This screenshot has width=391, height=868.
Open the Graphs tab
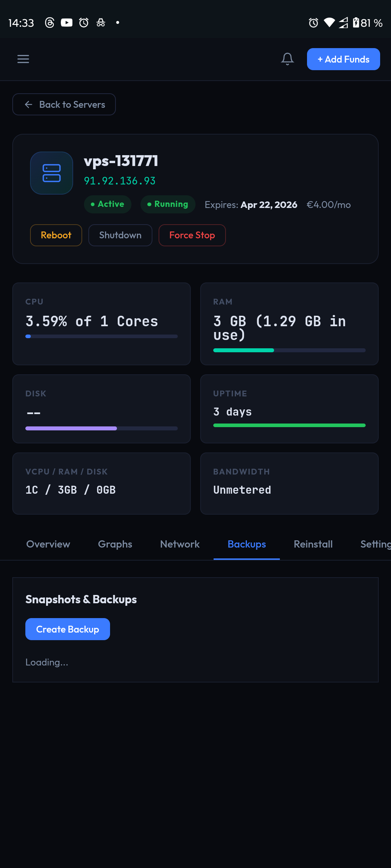pyautogui.click(x=115, y=544)
